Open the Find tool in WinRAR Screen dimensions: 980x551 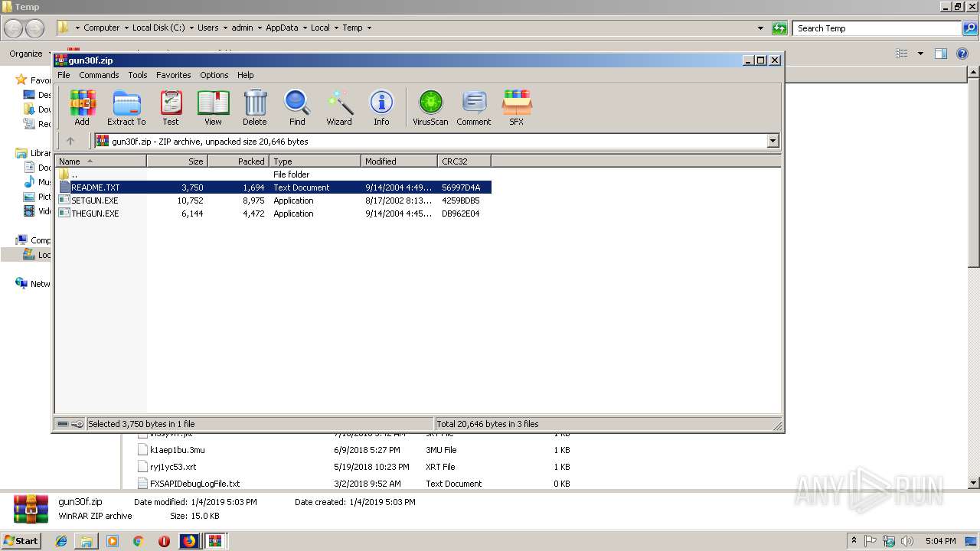[x=297, y=107]
